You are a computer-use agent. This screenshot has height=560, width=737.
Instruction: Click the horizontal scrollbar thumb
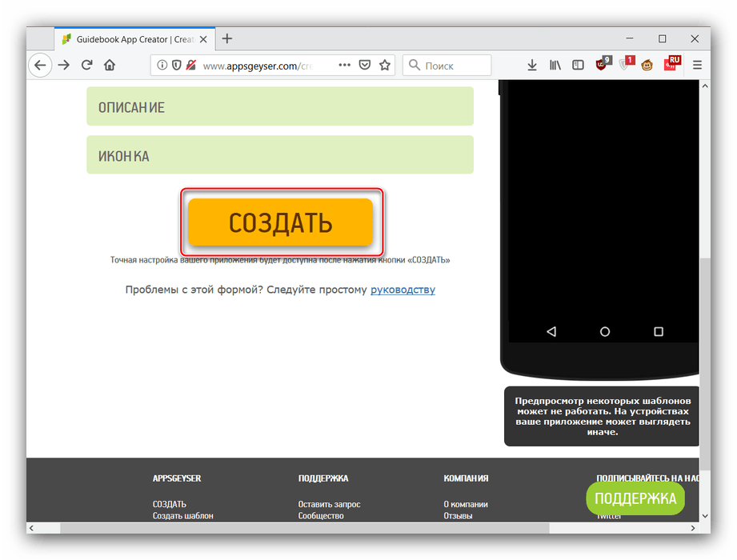[x=305, y=528]
